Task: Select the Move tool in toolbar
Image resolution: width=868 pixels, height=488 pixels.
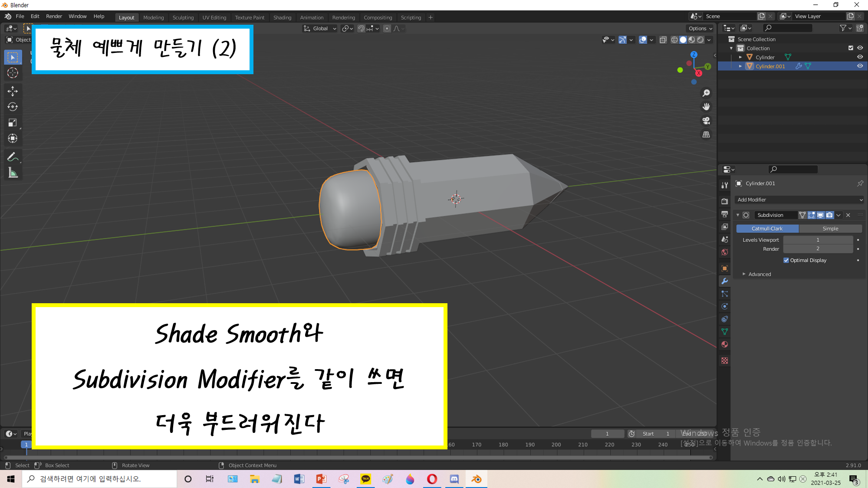Action: click(x=13, y=91)
